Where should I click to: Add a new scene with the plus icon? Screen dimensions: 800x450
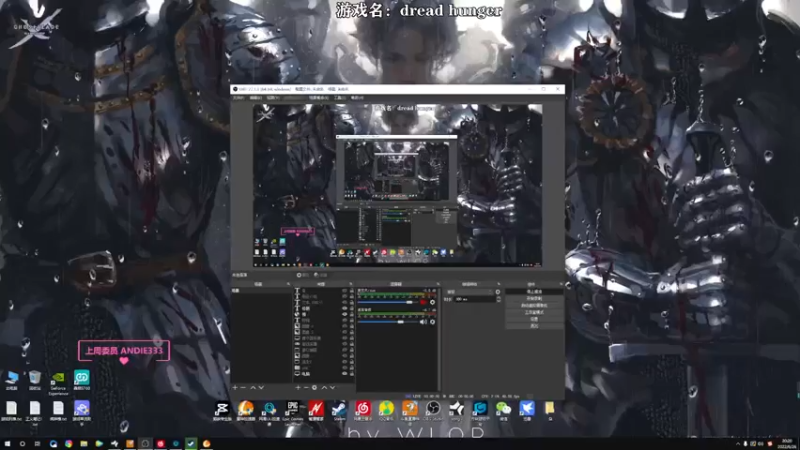pyautogui.click(x=235, y=388)
